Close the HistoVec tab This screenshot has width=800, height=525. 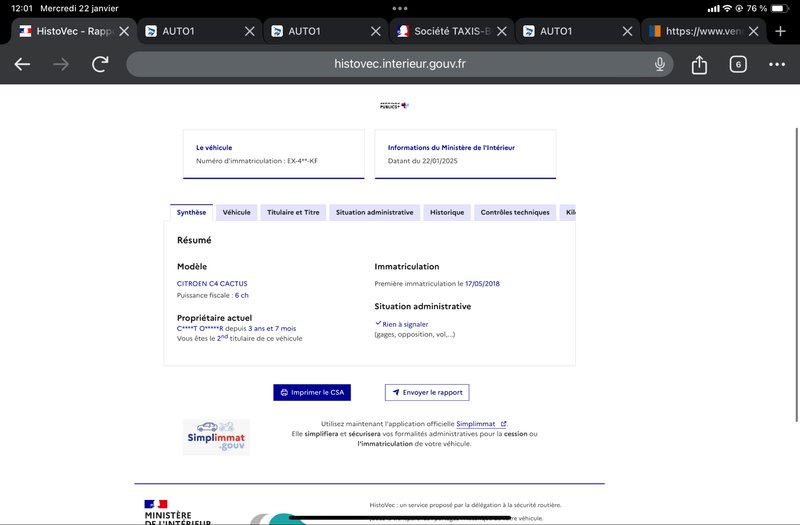pos(124,31)
